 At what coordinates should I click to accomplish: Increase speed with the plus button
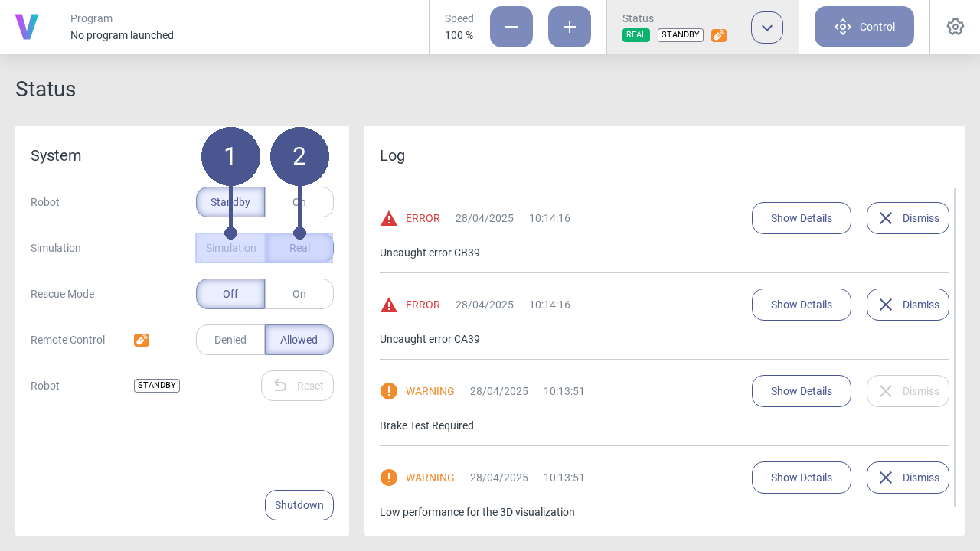coord(570,27)
